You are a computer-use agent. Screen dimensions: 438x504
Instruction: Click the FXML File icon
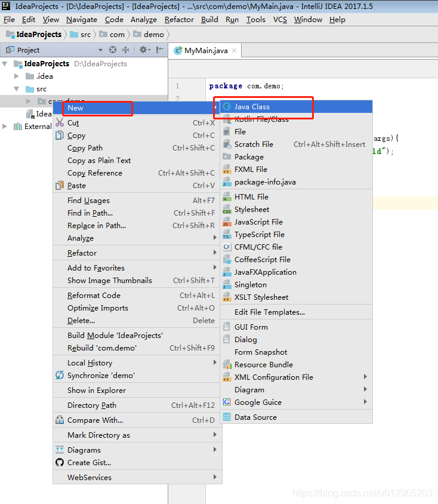pyautogui.click(x=227, y=170)
